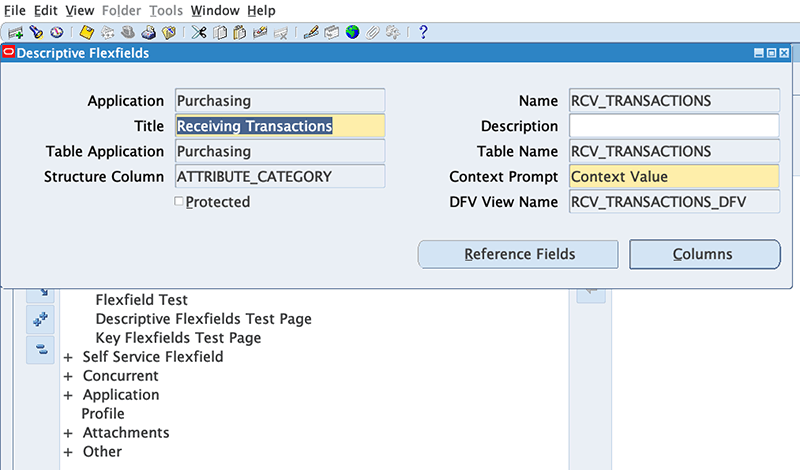
Task: Click the Title field Receiving Transactions
Action: click(x=280, y=126)
